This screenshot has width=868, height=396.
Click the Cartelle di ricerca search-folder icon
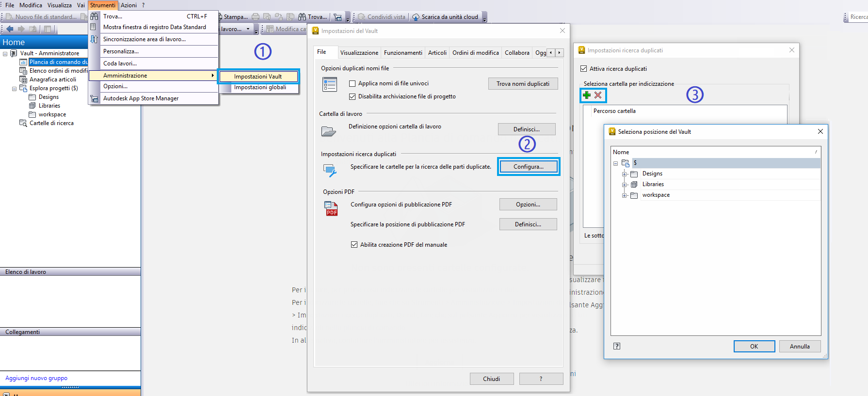(x=23, y=123)
